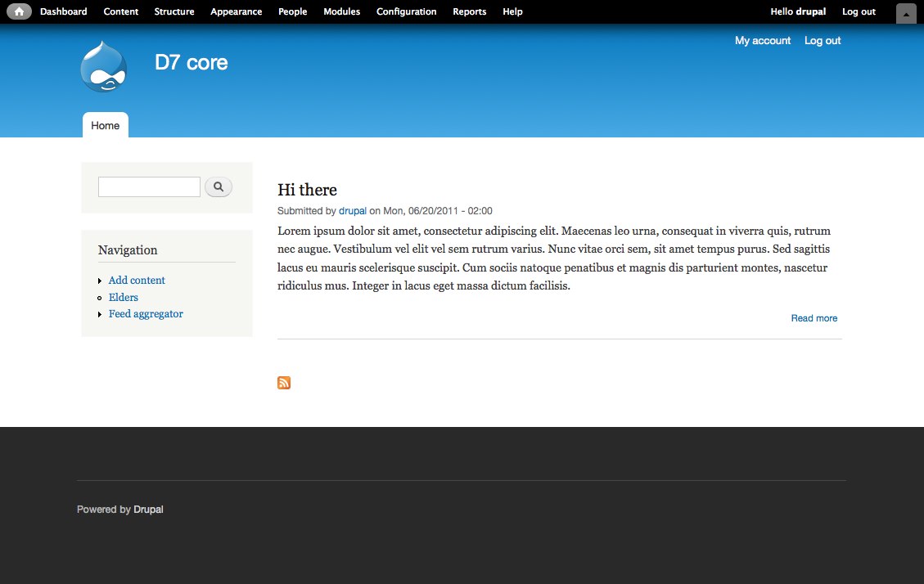Click Read more on the article

[814, 318]
